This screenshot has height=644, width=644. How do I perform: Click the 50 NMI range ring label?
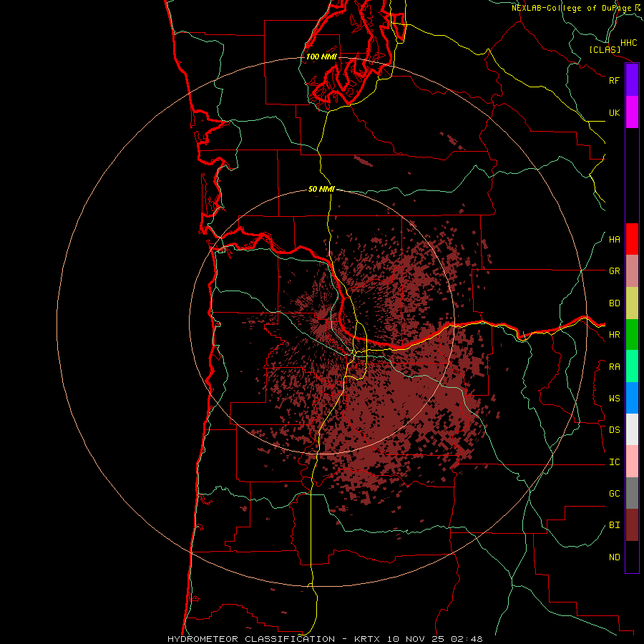click(321, 190)
